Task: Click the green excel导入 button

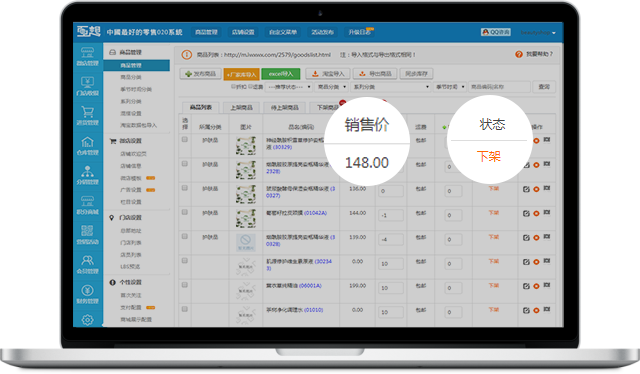Action: coord(281,74)
